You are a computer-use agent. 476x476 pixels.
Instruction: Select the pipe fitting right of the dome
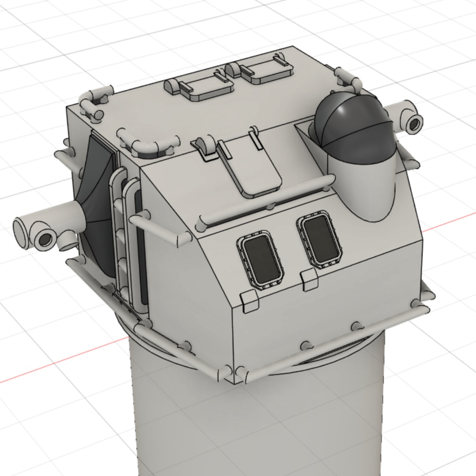pyautogui.click(x=405, y=118)
